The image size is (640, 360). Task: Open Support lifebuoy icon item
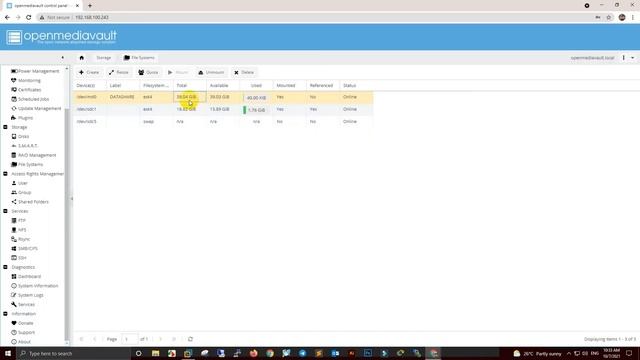[x=23, y=332]
